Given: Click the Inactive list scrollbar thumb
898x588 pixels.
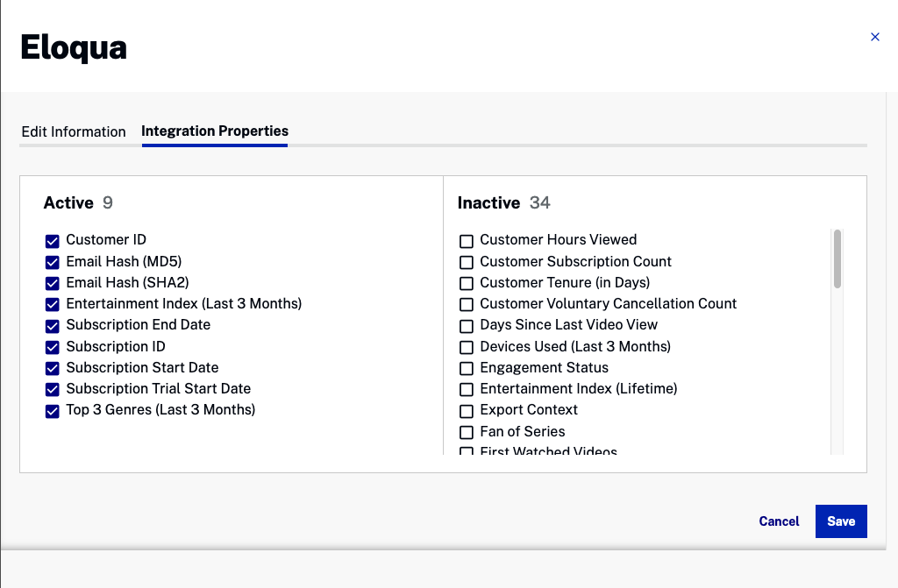Looking at the screenshot, I should (x=837, y=259).
